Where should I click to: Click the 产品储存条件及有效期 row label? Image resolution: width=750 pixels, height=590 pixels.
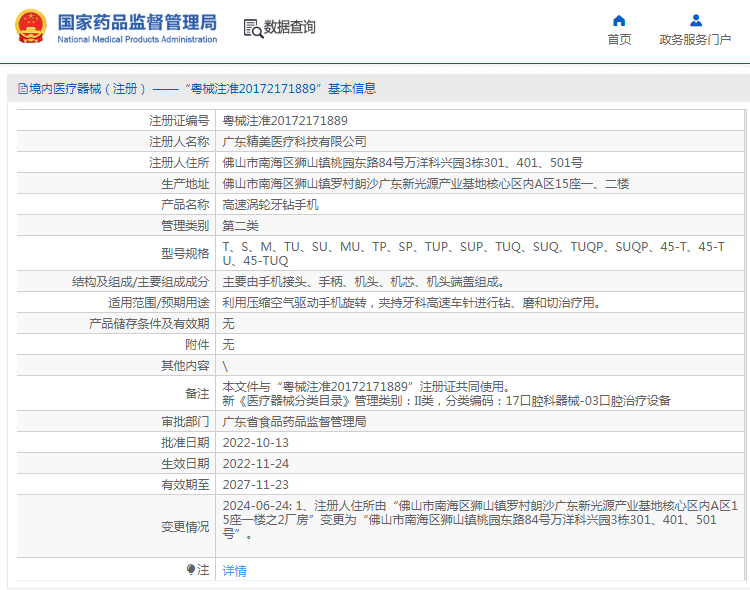(x=149, y=324)
